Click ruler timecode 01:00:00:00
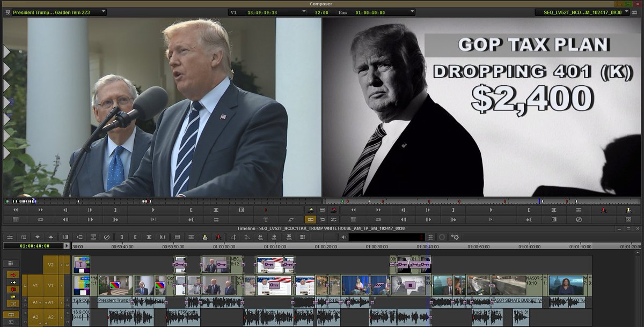This screenshot has width=644, height=327. [x=224, y=247]
